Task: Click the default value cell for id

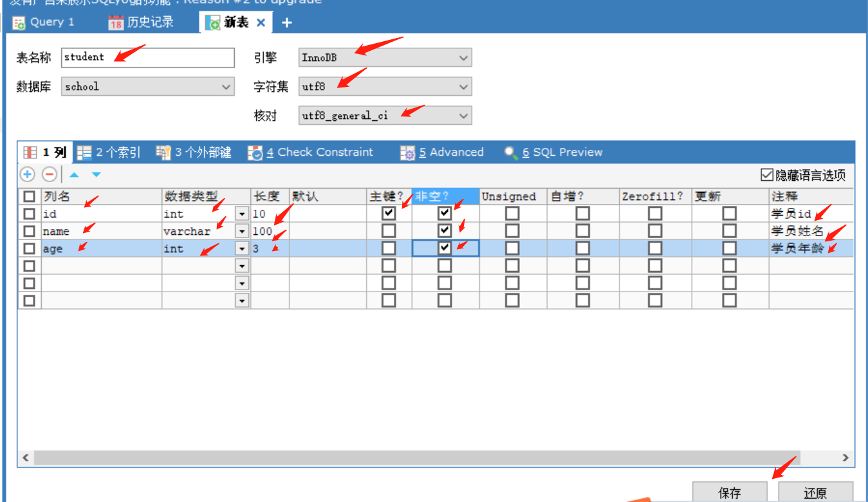Action: pos(328,214)
